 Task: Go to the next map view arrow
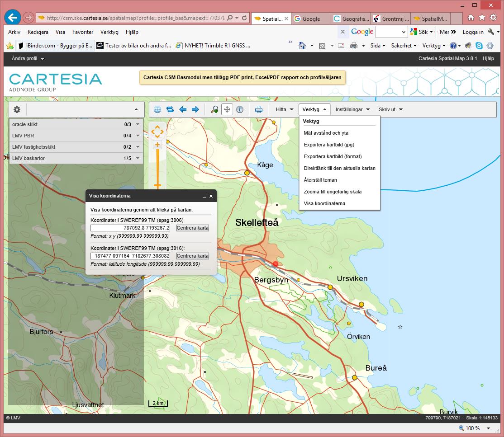(195, 109)
